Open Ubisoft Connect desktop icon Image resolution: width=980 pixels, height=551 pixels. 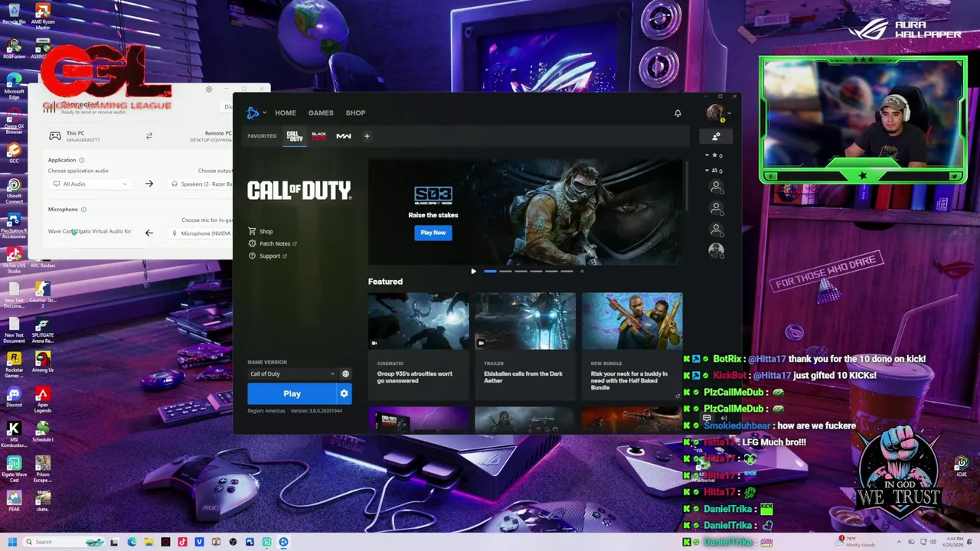tap(14, 191)
